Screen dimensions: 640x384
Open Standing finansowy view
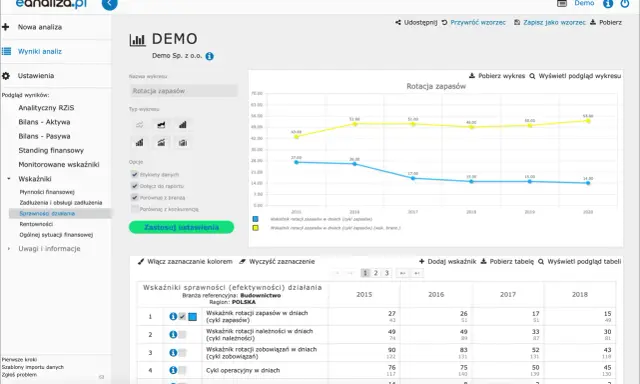click(x=51, y=151)
